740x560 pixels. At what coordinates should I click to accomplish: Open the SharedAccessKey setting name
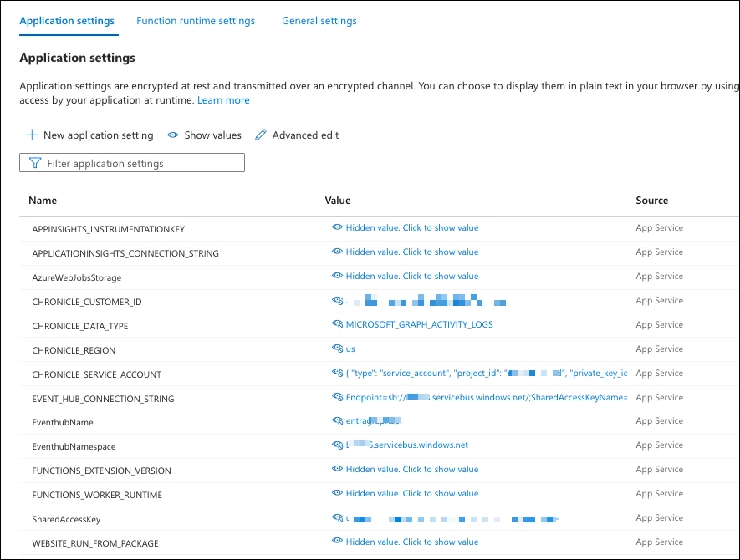pyautogui.click(x=66, y=519)
